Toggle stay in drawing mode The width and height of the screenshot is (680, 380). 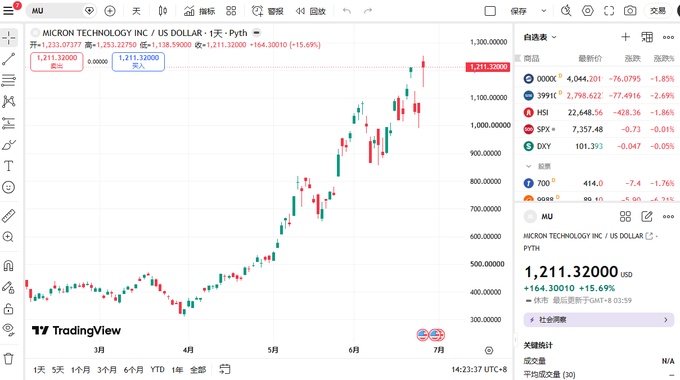[9, 287]
